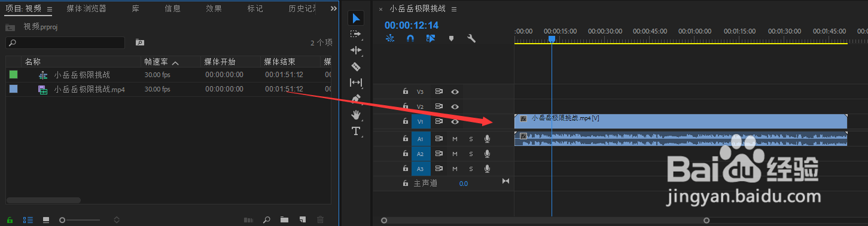Toggle V3 track lock

click(405, 91)
